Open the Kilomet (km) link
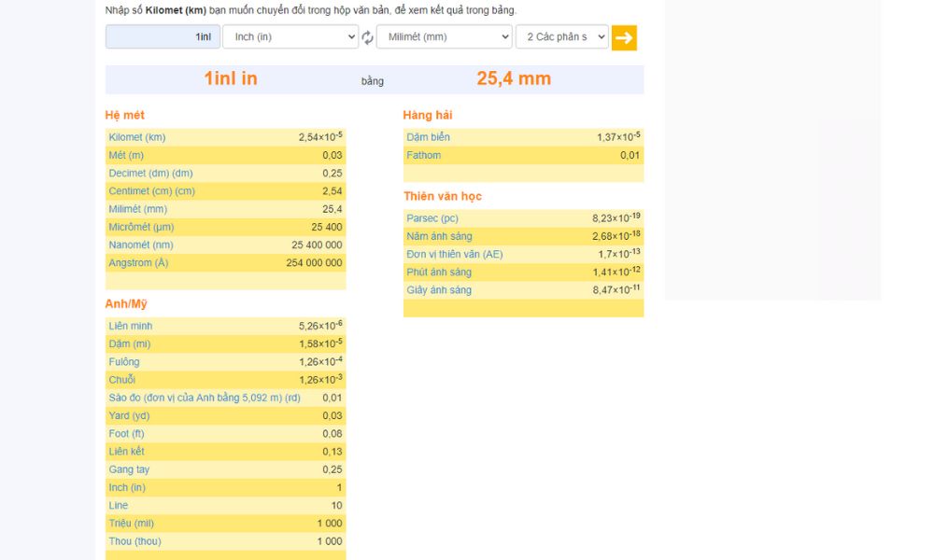This screenshot has height=560, width=934. coord(137,137)
